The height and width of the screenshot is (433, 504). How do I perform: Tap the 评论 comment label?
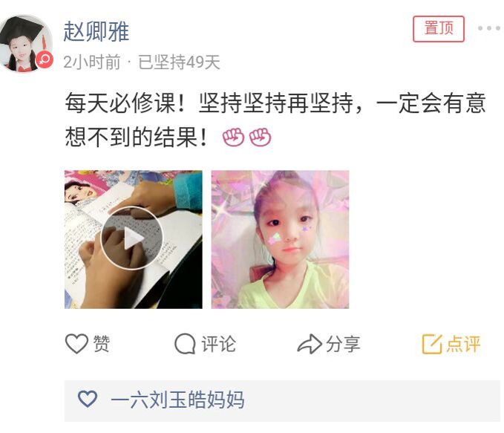[x=218, y=344]
